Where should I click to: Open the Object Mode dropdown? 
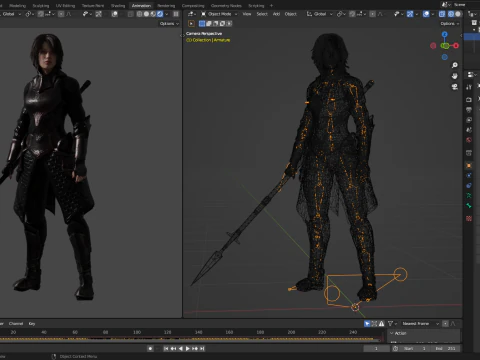point(219,14)
